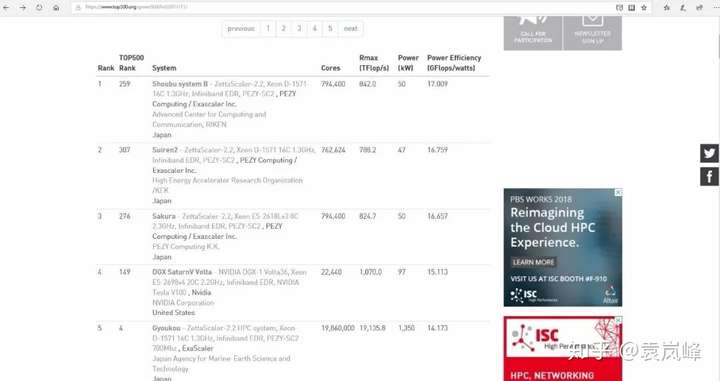
Task: Open the reading view book icon
Action: tap(632, 7)
